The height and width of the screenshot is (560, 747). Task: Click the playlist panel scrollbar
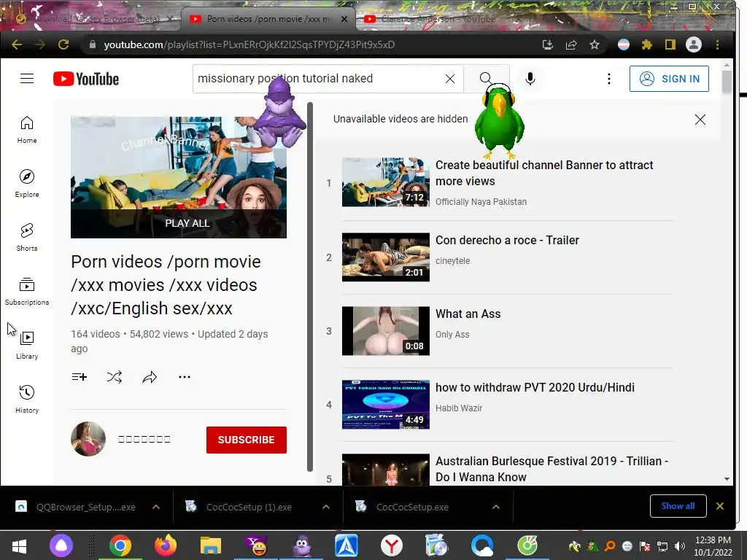click(309, 287)
